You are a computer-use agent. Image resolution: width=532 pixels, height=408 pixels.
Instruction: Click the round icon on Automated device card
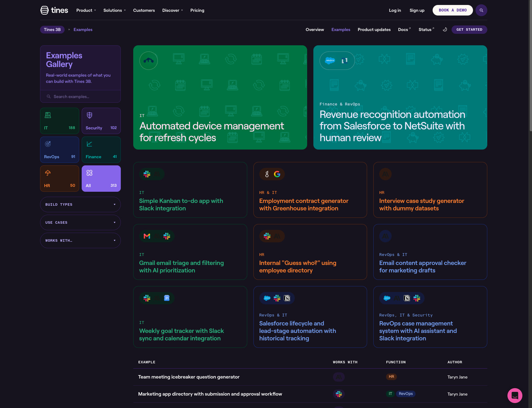(x=148, y=61)
